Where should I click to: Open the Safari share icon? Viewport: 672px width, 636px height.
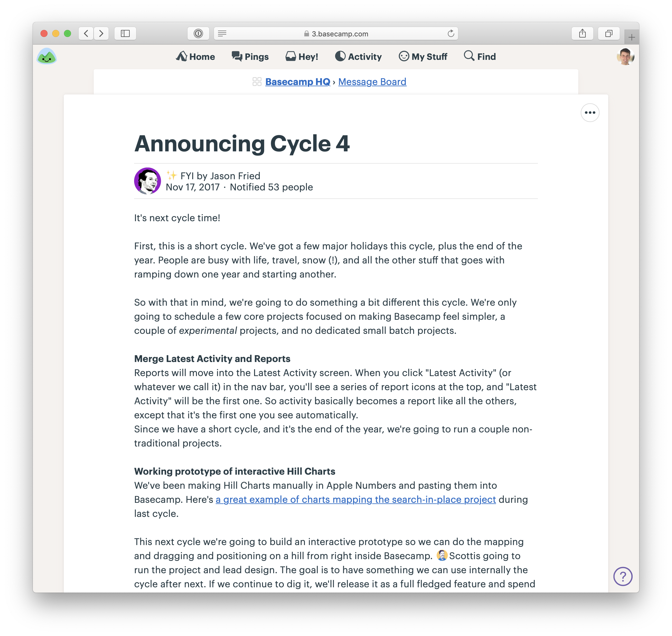pos(582,33)
